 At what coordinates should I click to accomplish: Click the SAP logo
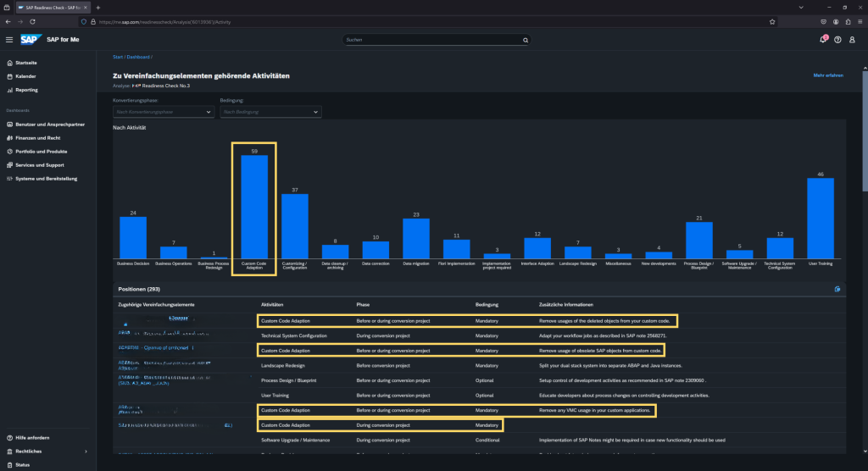point(31,39)
